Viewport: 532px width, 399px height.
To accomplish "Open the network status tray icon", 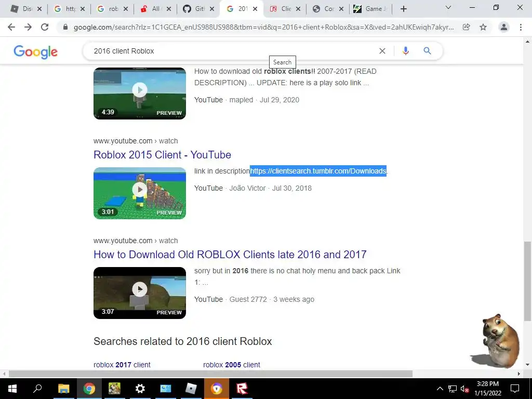I will click(x=453, y=389).
